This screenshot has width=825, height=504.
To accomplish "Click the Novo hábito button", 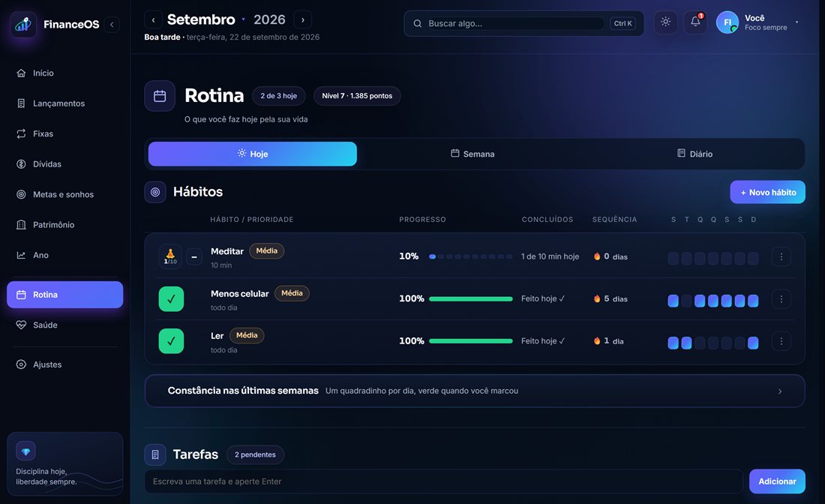I will pyautogui.click(x=768, y=192).
